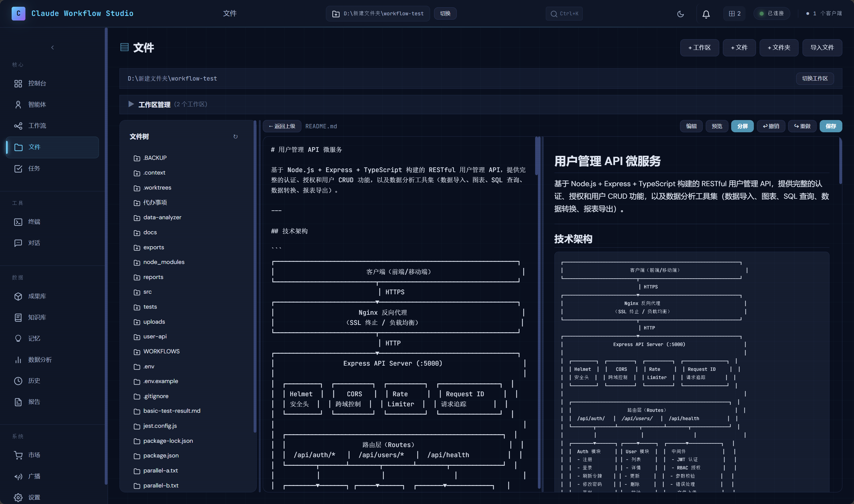Focus the Ctrl+K search box
This screenshot has width=854, height=504.
coord(564,13)
